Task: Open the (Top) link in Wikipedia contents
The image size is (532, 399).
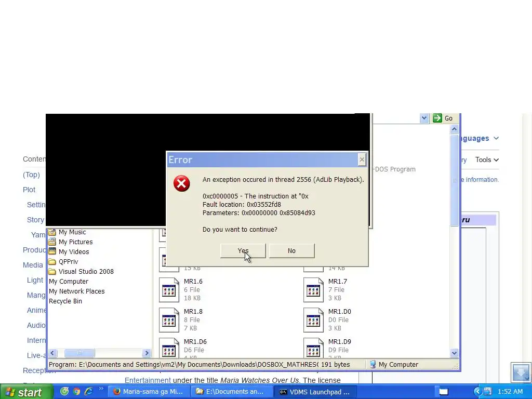Action: tap(31, 175)
